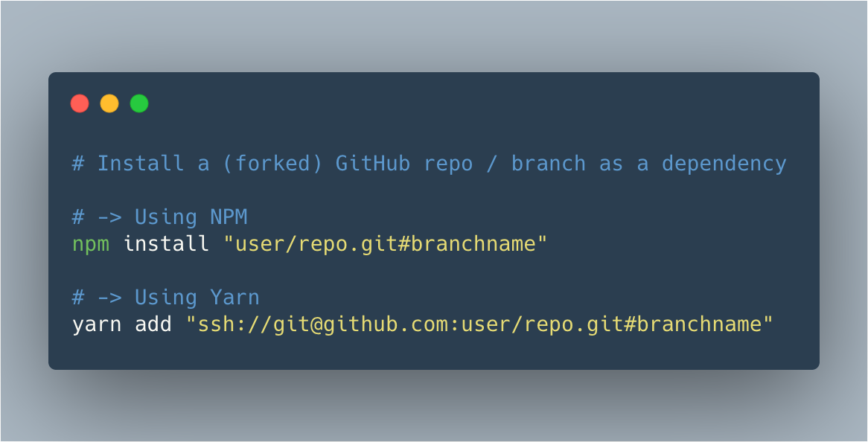Click the quoted string on the npm line
Screen dimensions: 868x442
tap(385, 243)
